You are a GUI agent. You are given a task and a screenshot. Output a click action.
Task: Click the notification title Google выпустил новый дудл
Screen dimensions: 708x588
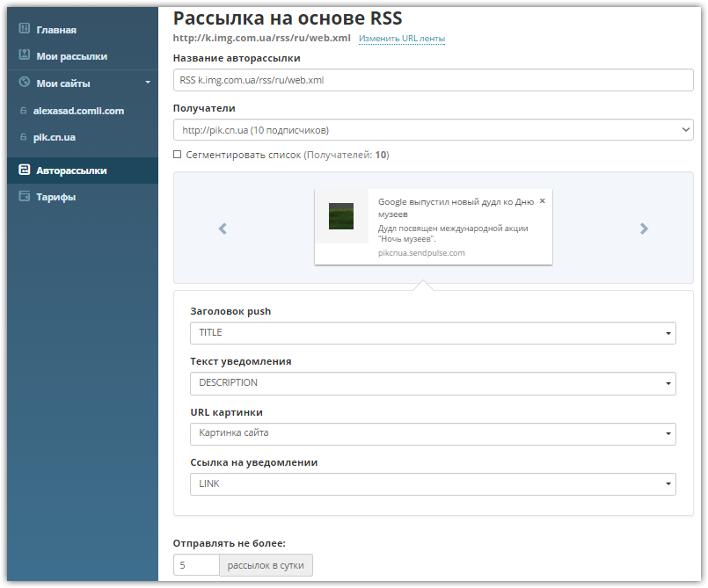456,207
